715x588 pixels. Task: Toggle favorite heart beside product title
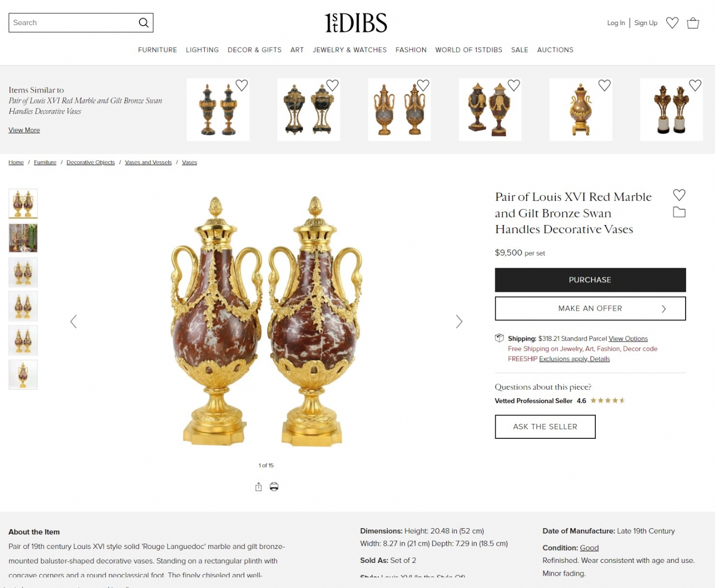click(x=679, y=195)
